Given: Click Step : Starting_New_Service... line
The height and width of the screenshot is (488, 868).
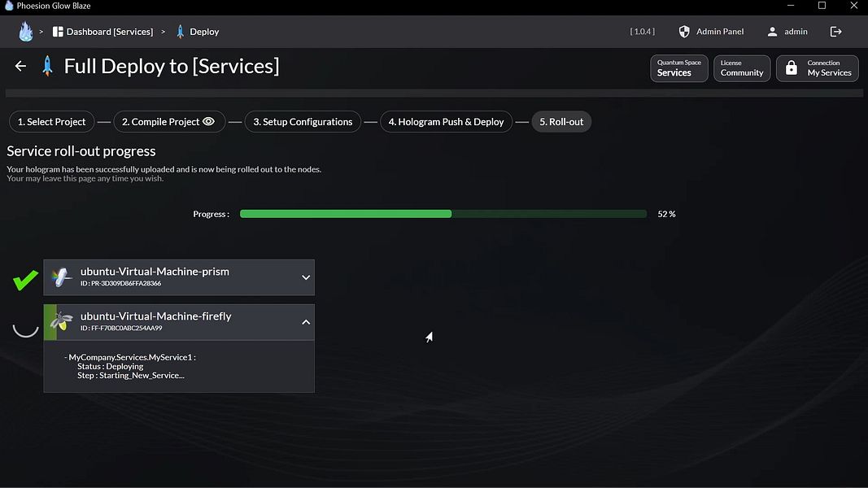Looking at the screenshot, I should click(131, 375).
